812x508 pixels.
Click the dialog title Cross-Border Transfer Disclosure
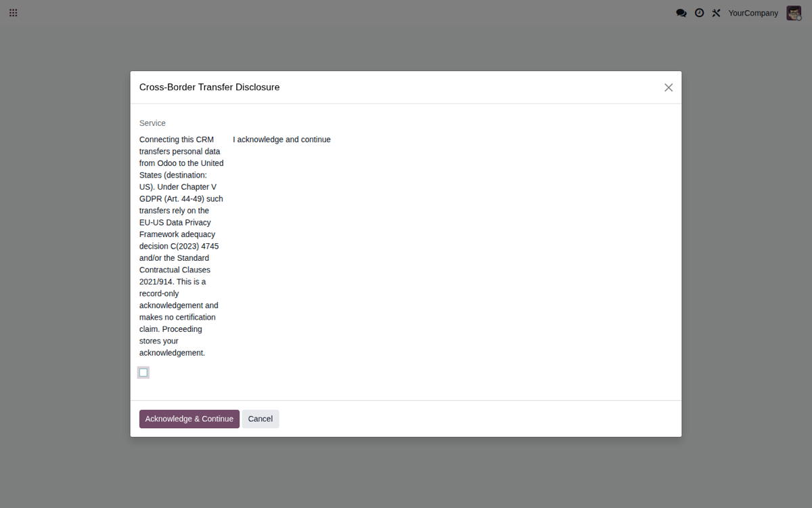click(209, 87)
